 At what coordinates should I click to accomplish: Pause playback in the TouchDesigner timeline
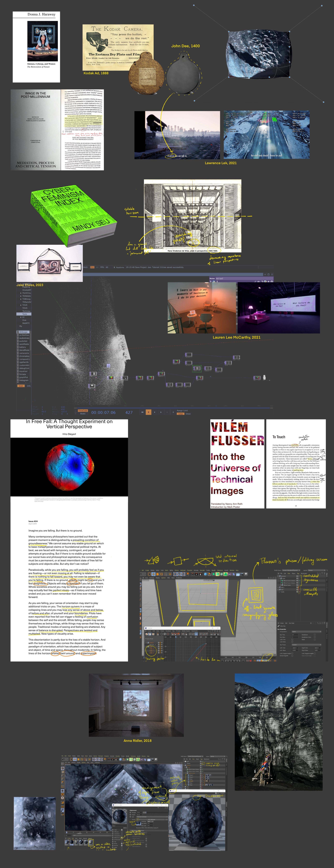click(149, 412)
